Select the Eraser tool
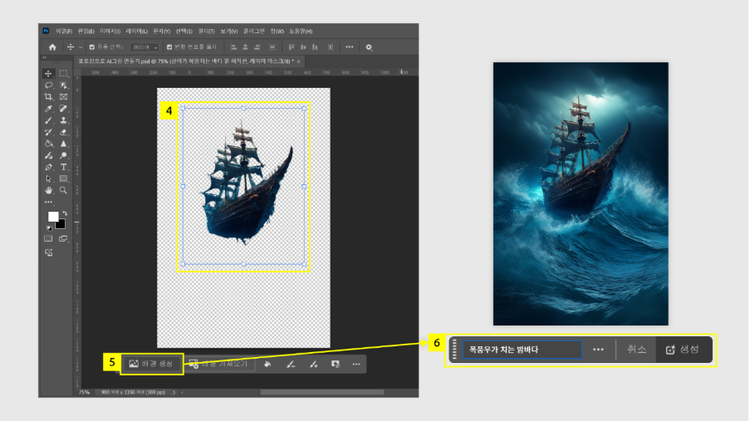Screen dimensions: 750x421 click(63, 132)
